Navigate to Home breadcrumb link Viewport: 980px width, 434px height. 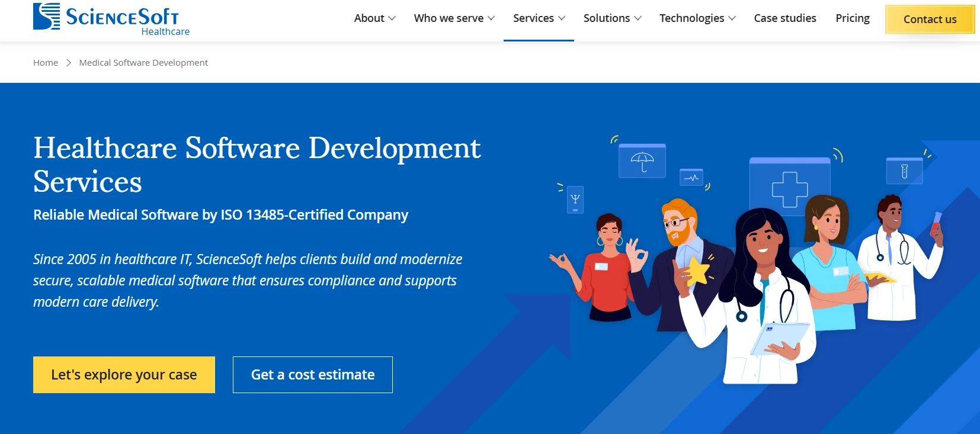(46, 63)
